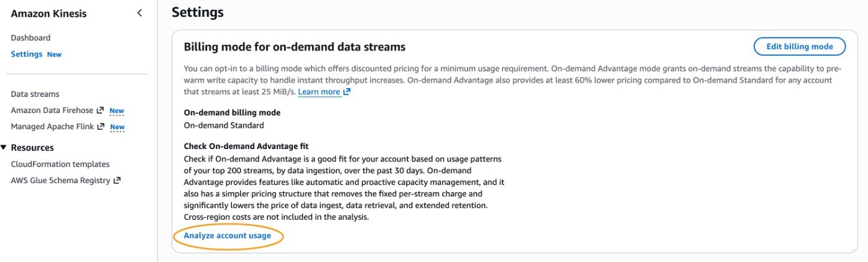This screenshot has height=262, width=868.
Task: Open Amazon Data Firehose link
Action: pos(52,111)
